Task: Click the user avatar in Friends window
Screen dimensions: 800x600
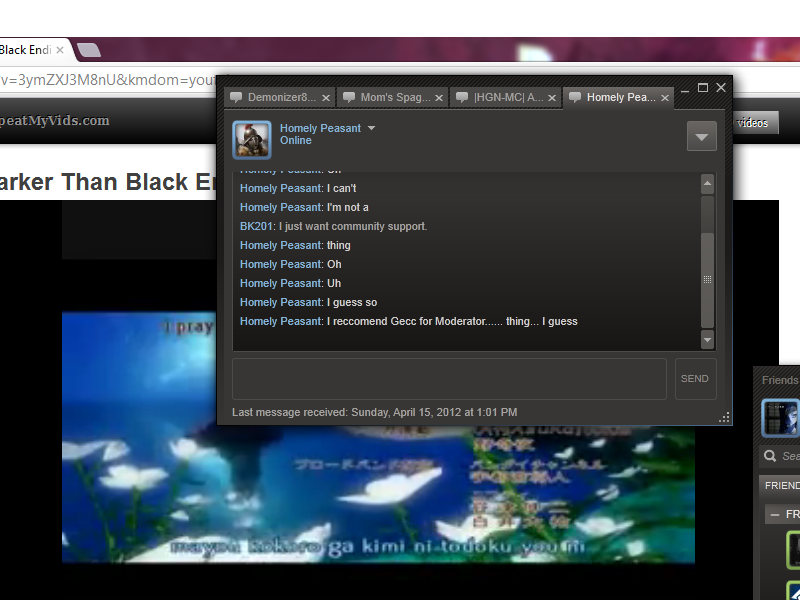Action: [x=781, y=418]
